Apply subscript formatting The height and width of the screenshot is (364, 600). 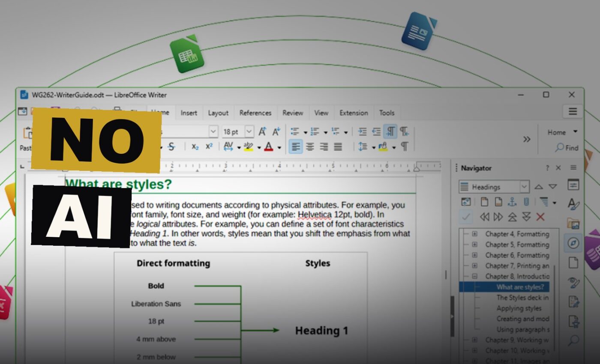click(x=195, y=147)
